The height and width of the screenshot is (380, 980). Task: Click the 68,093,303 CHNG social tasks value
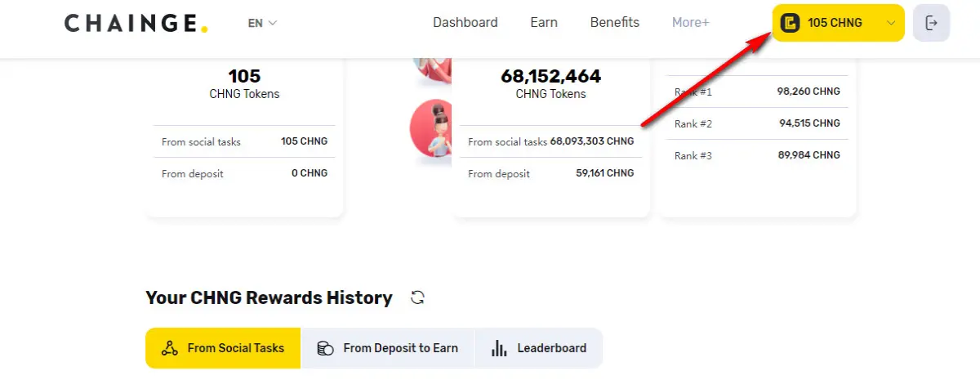click(592, 141)
